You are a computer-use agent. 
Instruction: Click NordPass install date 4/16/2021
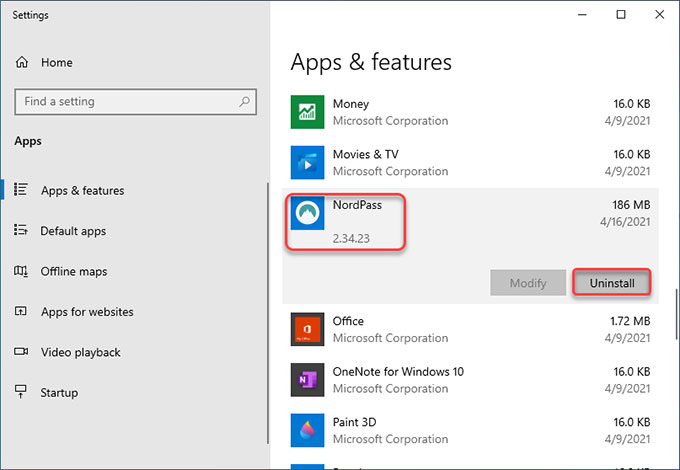[x=625, y=222]
